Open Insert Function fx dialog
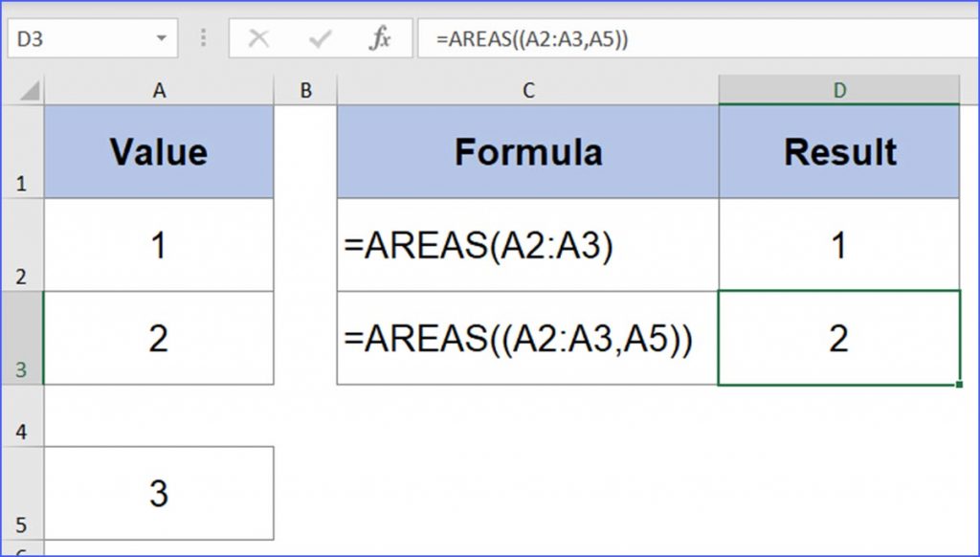The image size is (980, 557). click(x=379, y=38)
